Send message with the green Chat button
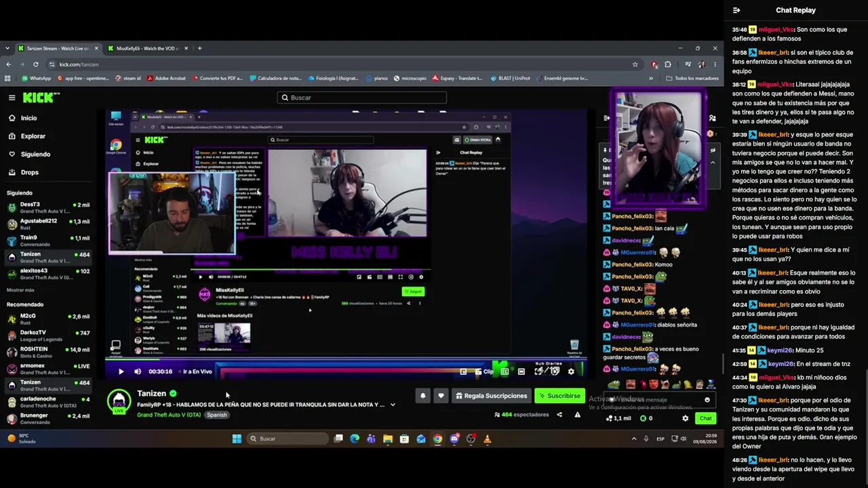The height and width of the screenshot is (488, 868). point(706,418)
